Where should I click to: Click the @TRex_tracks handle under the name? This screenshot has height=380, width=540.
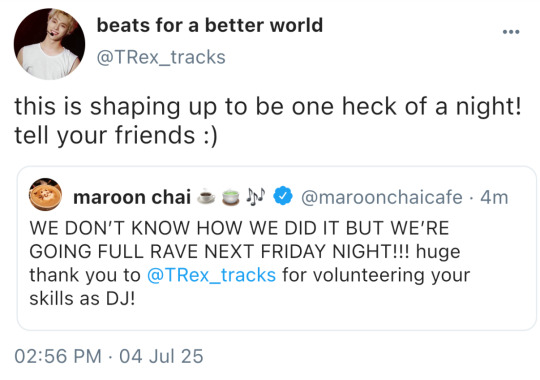tap(161, 57)
